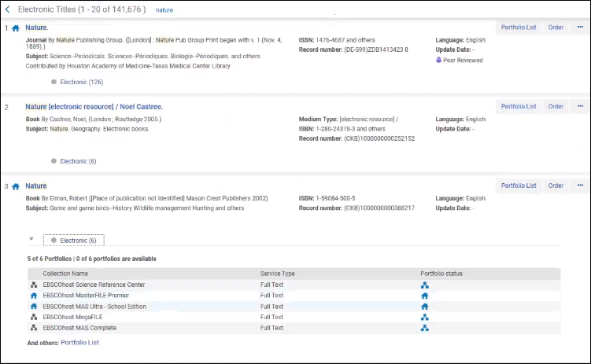This screenshot has height=364, width=591.
Task: Click Full Text for EBSCOhost MegaFILE
Action: click(x=271, y=317)
